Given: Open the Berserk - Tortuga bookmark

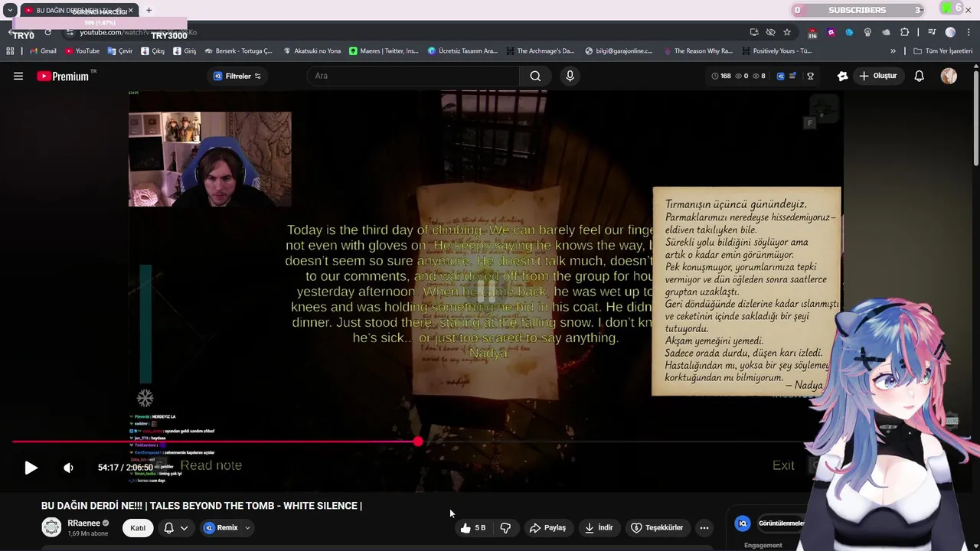Looking at the screenshot, I should [x=238, y=51].
